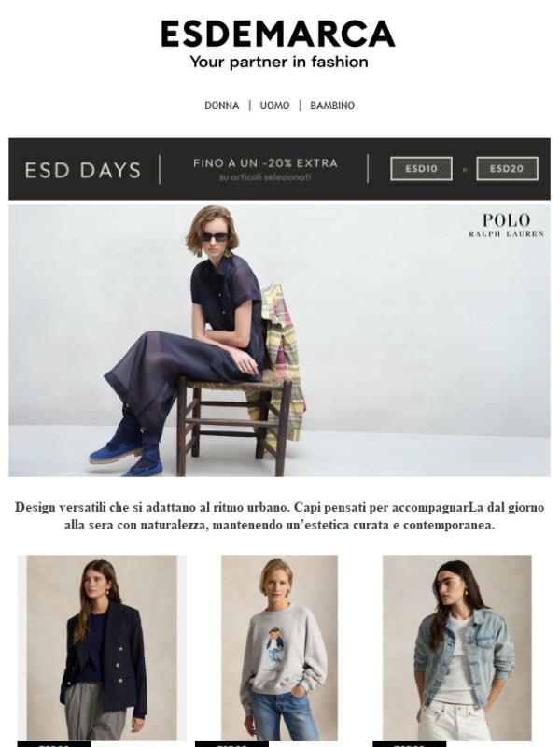Click the black label under the denim jacket
The width and height of the screenshot is (560, 747).
[x=410, y=744]
